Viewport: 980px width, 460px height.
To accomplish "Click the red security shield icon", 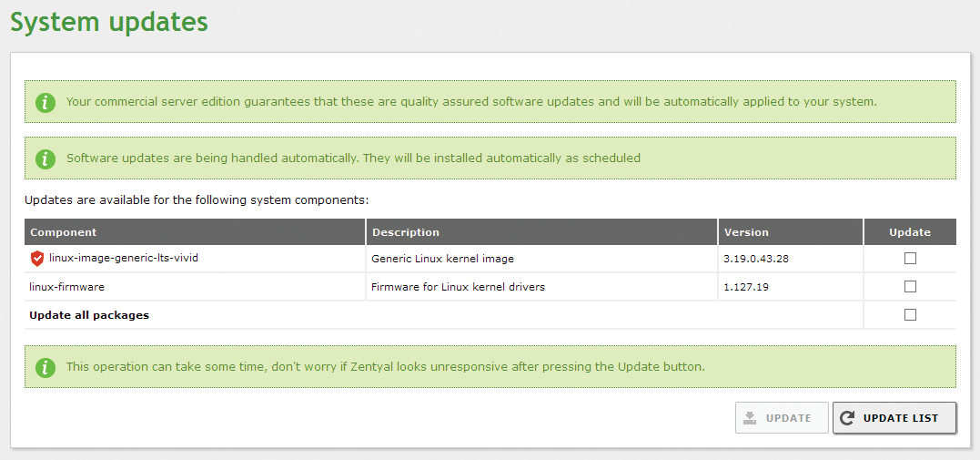I will (x=37, y=259).
